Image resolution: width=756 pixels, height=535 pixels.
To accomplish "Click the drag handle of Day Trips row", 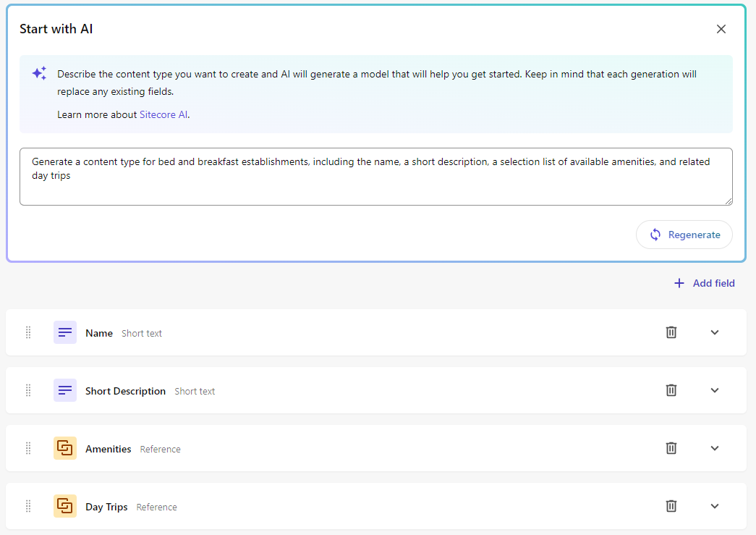I will 28,506.
